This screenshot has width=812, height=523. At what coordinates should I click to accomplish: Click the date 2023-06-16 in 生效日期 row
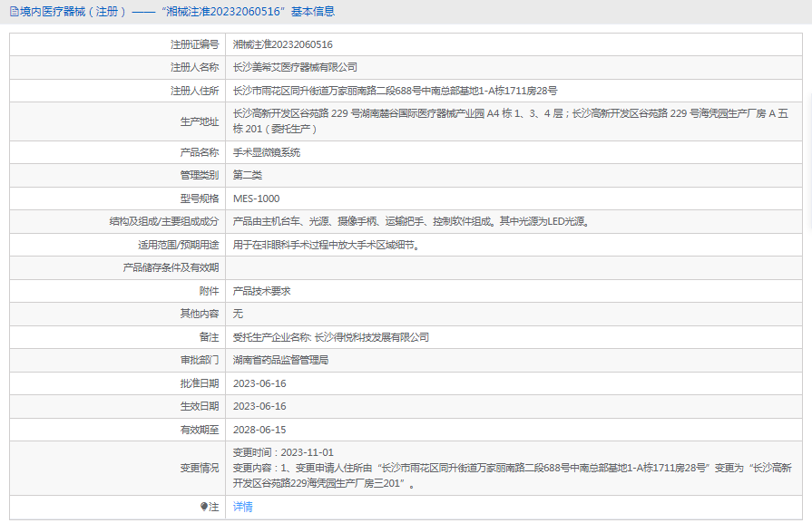click(x=259, y=407)
